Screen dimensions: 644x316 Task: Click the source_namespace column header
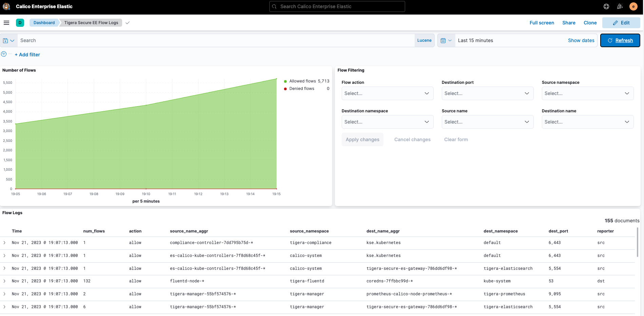point(309,231)
